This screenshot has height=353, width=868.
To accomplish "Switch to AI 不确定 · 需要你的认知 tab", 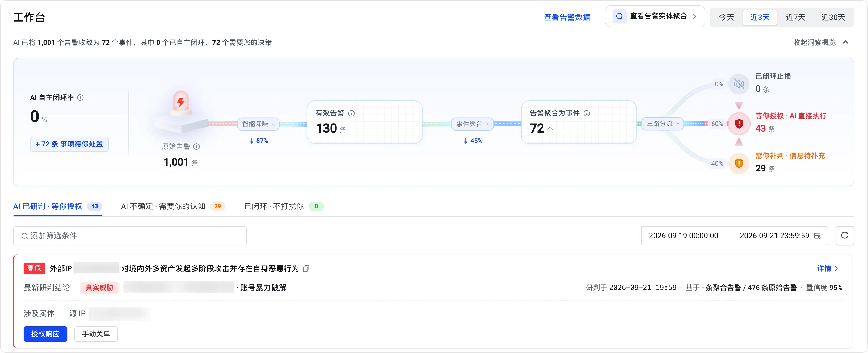I will pos(173,206).
